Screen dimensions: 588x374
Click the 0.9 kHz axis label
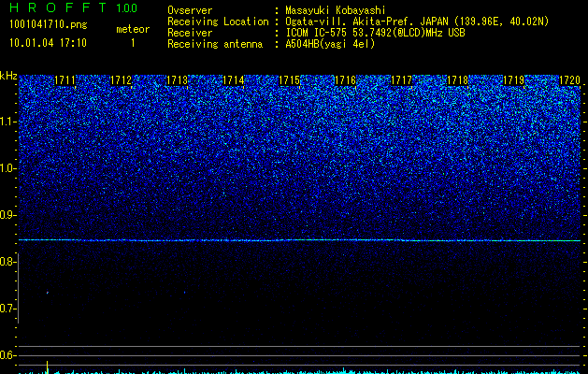click(x=7, y=215)
